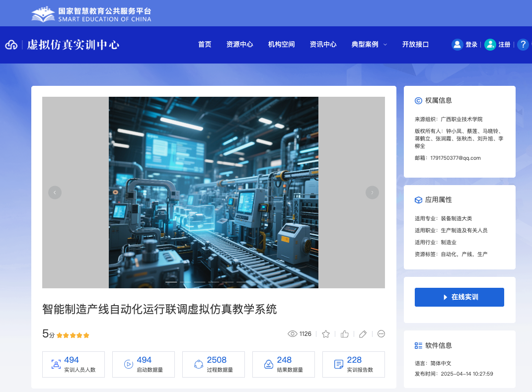Viewport: 532px width, 392px height.
Task: Click the login user avatar icon
Action: pos(457,45)
